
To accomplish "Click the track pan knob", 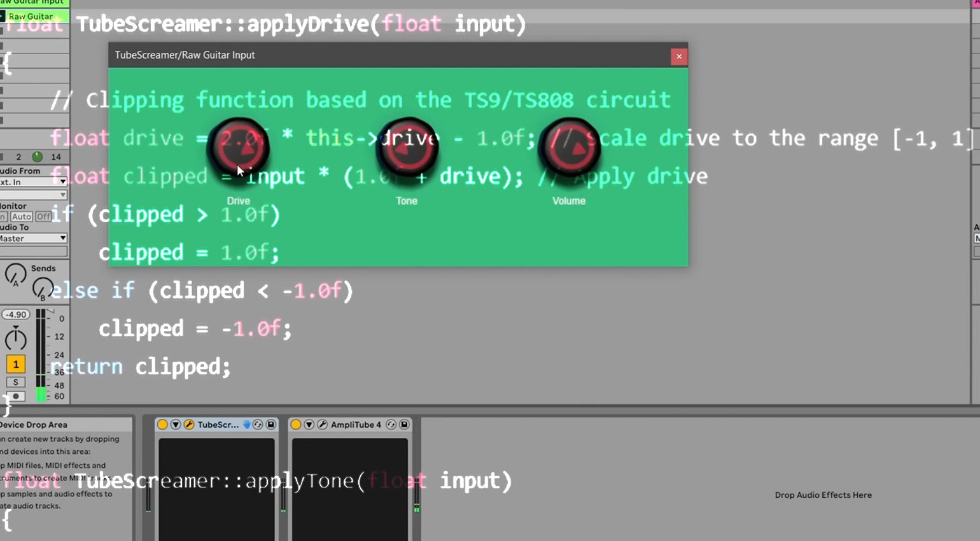I will point(16,339).
